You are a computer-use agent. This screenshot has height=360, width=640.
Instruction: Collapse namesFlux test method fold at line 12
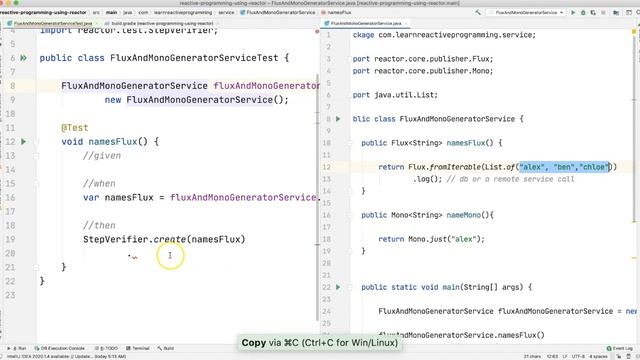(x=36, y=142)
